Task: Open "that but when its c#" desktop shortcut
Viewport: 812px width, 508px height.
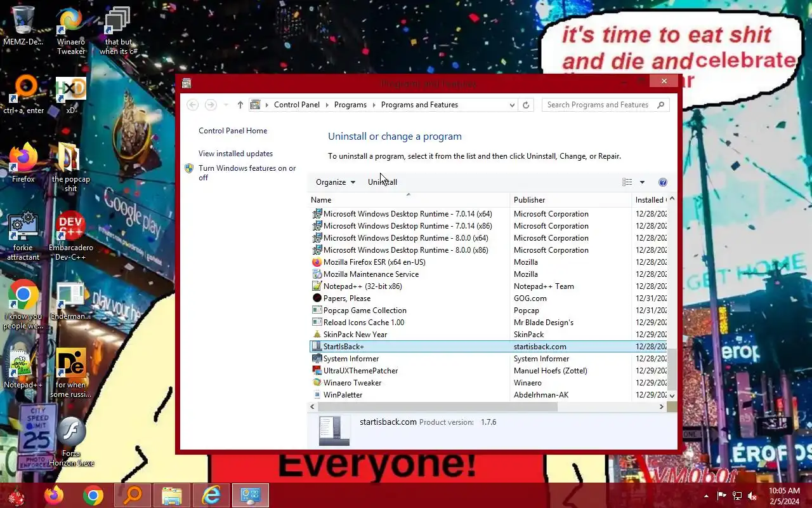Action: (x=119, y=30)
